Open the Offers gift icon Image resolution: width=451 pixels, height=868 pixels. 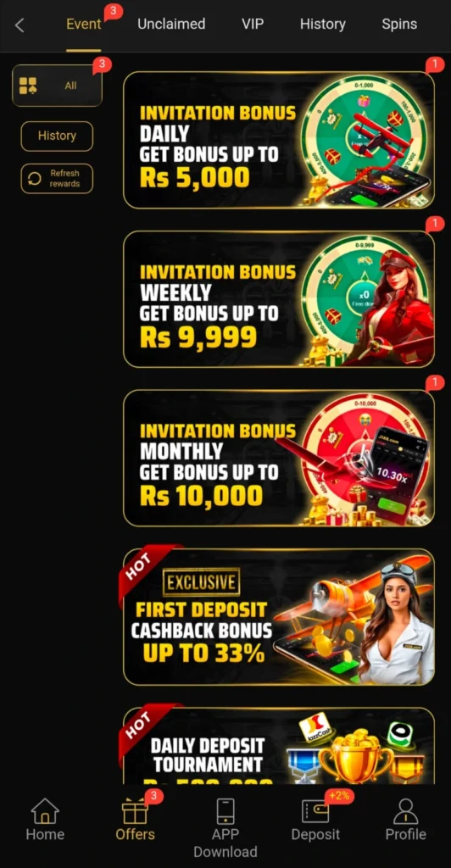[x=135, y=812]
